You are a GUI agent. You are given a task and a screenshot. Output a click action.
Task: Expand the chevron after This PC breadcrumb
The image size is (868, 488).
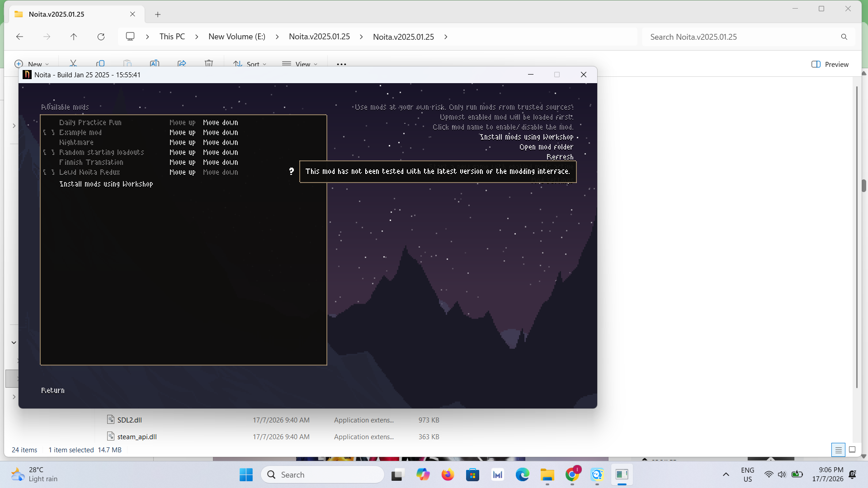tap(197, 37)
